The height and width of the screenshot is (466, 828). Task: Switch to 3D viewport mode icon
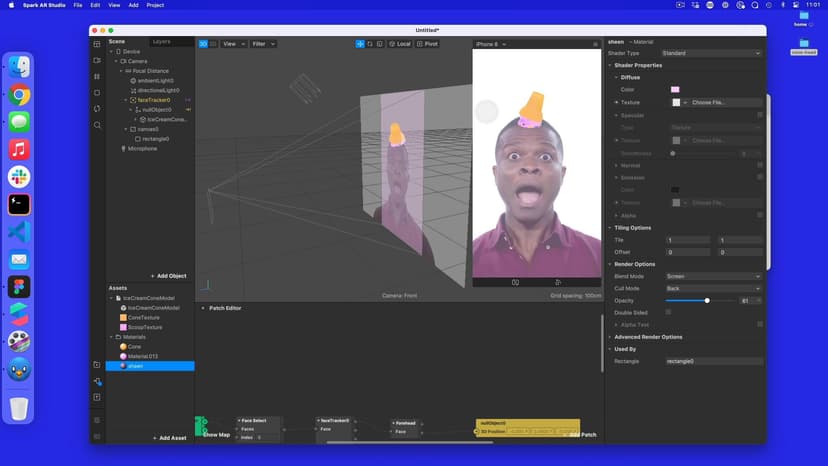point(203,44)
